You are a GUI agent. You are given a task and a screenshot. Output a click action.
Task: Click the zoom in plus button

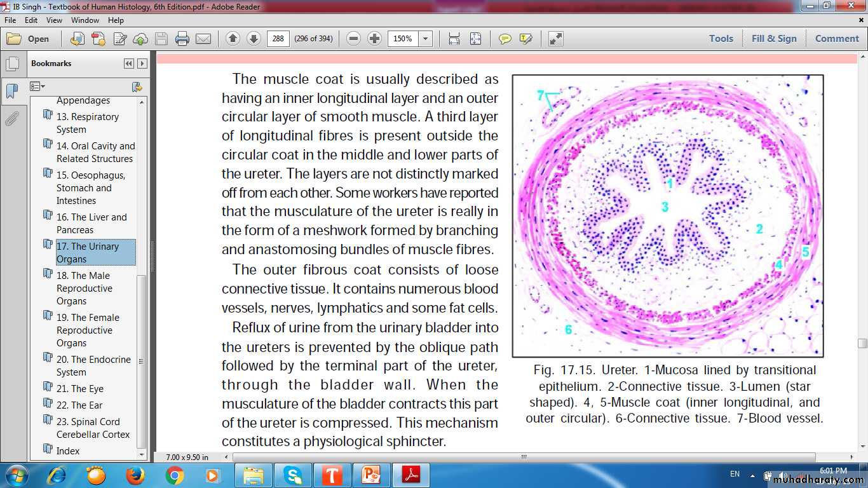(375, 39)
